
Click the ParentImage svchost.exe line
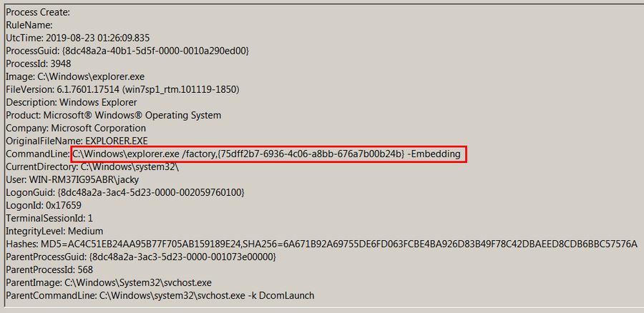(x=109, y=283)
